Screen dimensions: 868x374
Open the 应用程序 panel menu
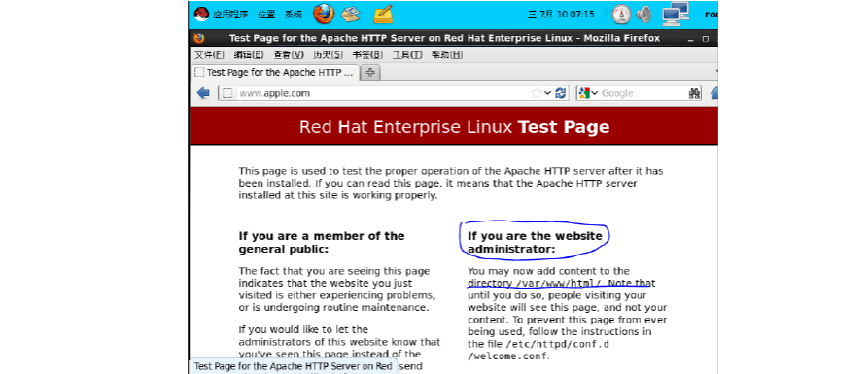tap(230, 15)
